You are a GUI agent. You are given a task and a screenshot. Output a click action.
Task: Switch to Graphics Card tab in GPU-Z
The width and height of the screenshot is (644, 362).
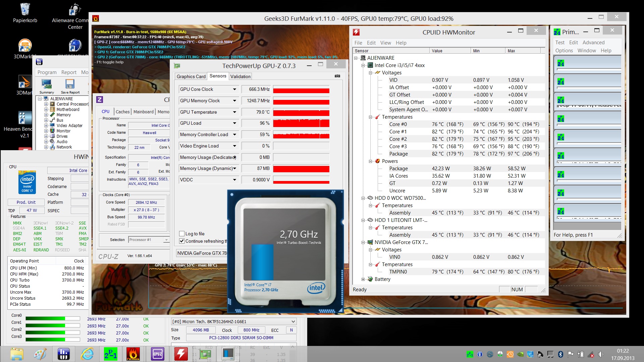coord(191,76)
